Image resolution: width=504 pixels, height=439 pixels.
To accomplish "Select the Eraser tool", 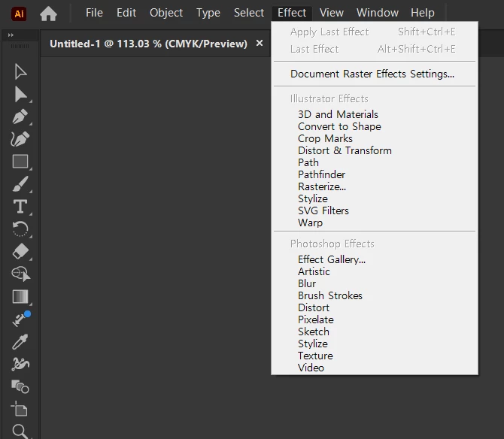I will [x=20, y=251].
